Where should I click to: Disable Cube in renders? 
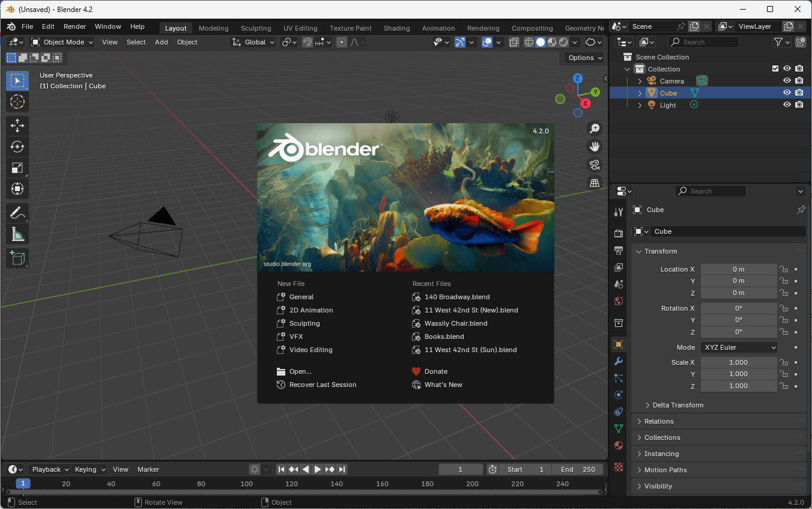pos(799,93)
